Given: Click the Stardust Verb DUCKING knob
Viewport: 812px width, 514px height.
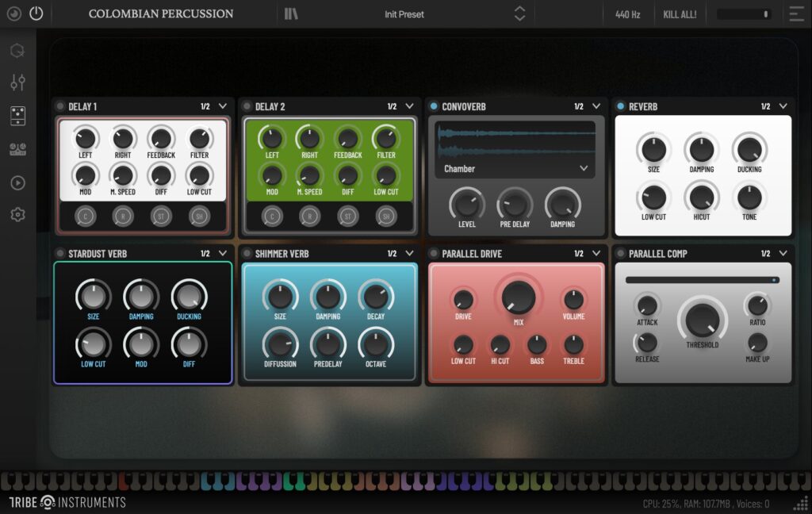Looking at the screenshot, I should pyautogui.click(x=189, y=297).
